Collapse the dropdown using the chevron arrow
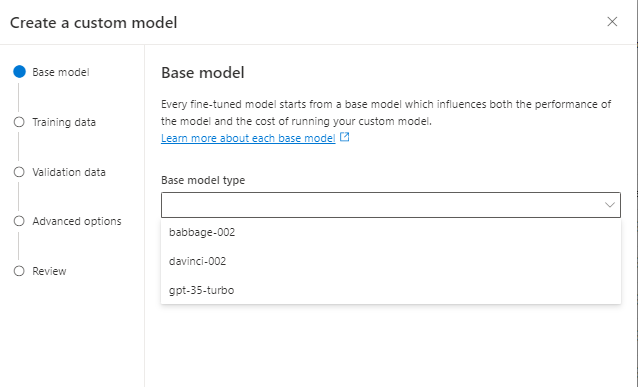The image size is (638, 387). tap(609, 205)
